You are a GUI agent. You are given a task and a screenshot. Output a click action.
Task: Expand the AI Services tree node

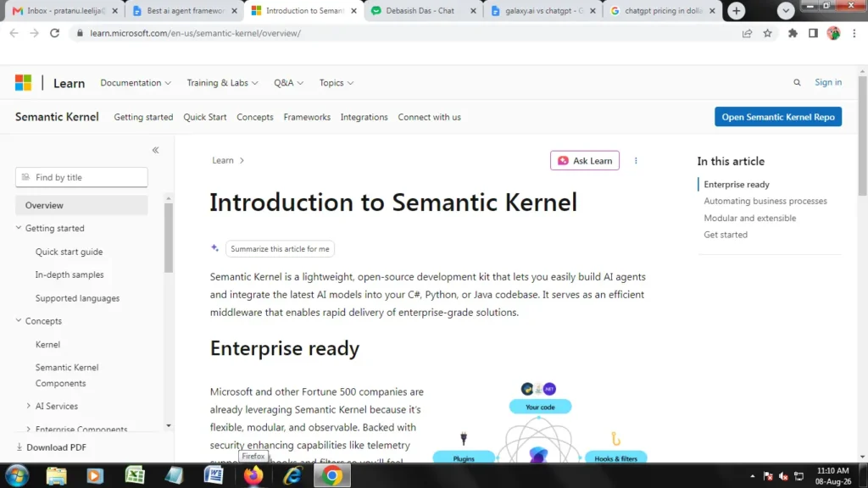tap(28, 406)
